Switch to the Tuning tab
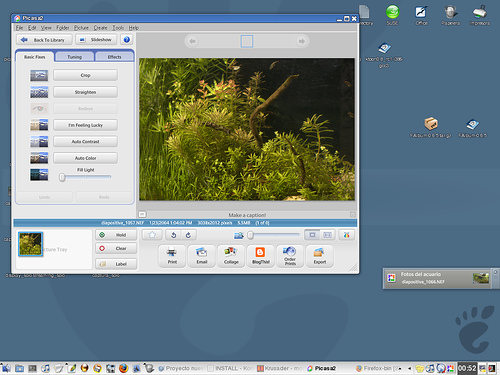This screenshot has height=375, width=500. [75, 57]
